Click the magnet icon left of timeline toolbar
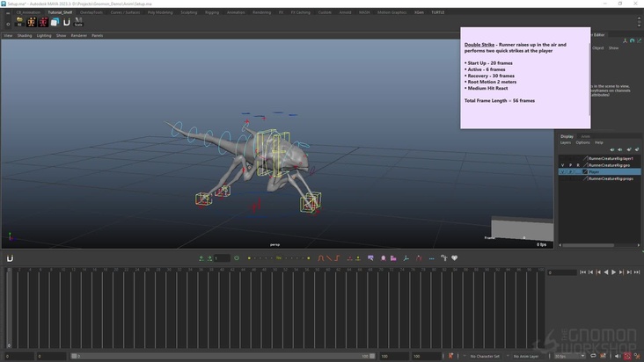The width and height of the screenshot is (644, 362). pos(10,258)
